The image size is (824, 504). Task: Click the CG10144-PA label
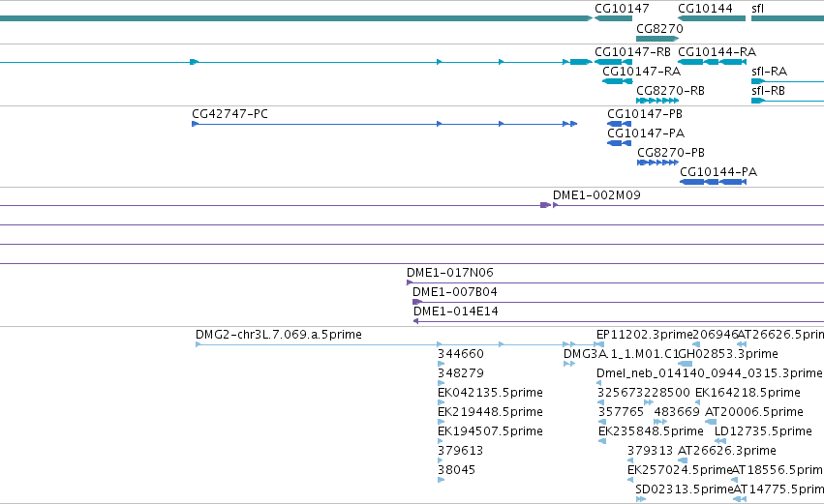click(x=718, y=172)
